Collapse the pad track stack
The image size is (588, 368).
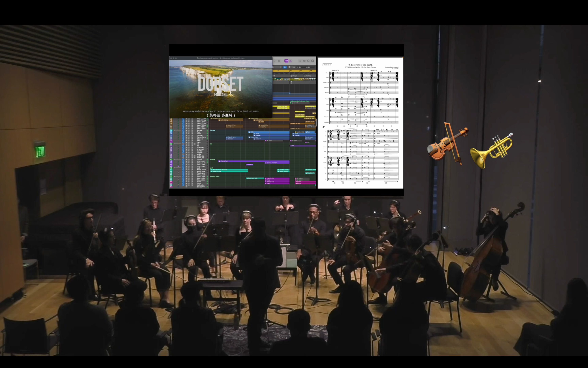(175, 168)
